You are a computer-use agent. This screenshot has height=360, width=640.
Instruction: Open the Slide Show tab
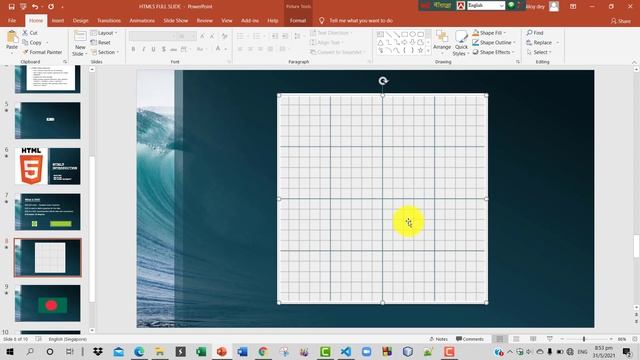[176, 20]
